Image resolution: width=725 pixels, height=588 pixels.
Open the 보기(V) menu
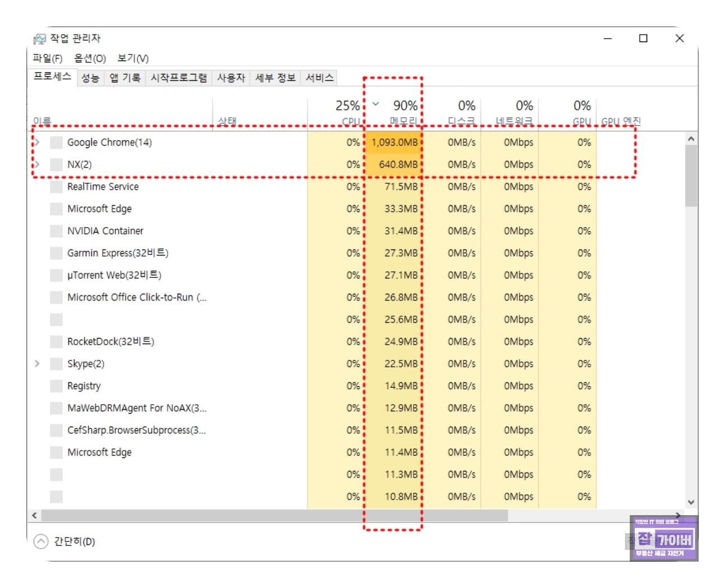(x=133, y=58)
